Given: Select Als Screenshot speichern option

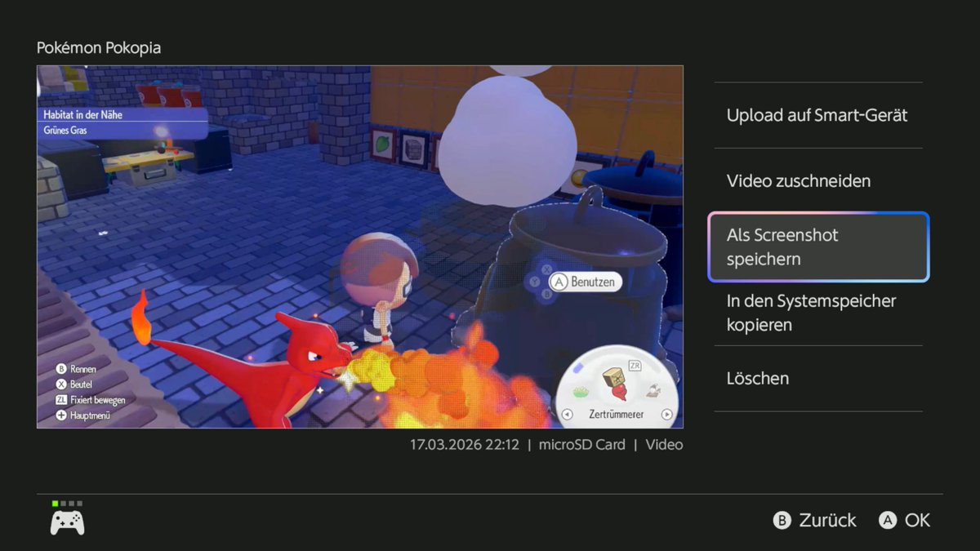Looking at the screenshot, I should pyautogui.click(x=818, y=247).
